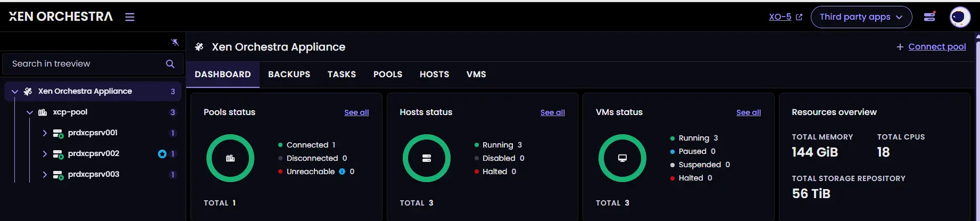Click the pool icon beside xcp-pool
The width and height of the screenshot is (980, 221).
click(43, 112)
